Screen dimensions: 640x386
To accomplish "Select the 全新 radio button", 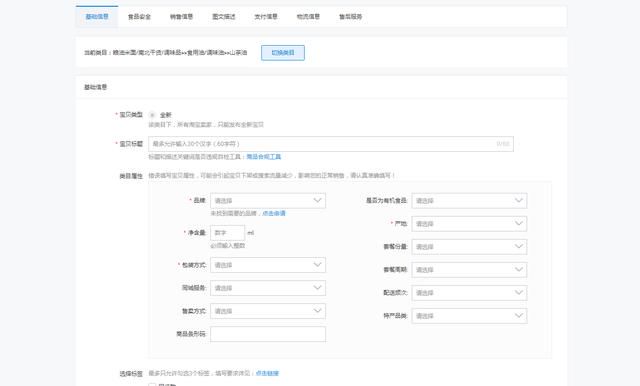I will (x=152, y=115).
